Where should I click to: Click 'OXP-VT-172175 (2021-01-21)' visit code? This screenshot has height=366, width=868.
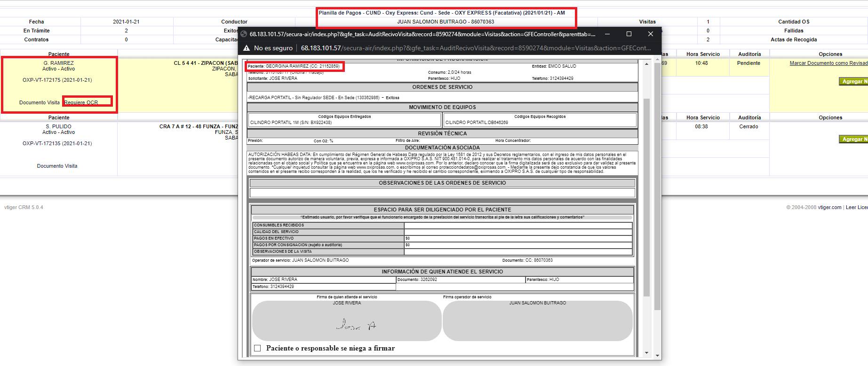tap(57, 80)
